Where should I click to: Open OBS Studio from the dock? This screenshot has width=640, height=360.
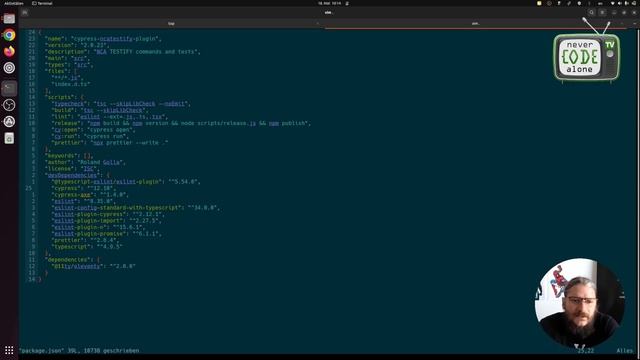click(x=9, y=105)
